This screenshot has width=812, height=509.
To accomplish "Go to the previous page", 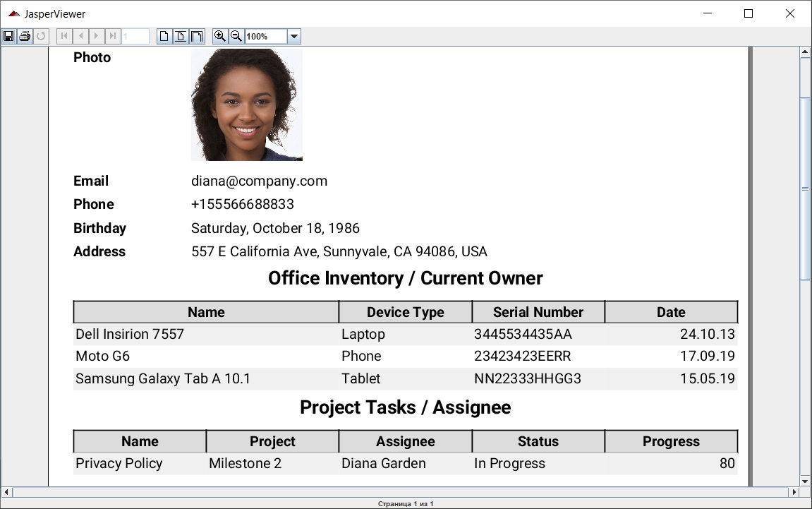I will [80, 36].
